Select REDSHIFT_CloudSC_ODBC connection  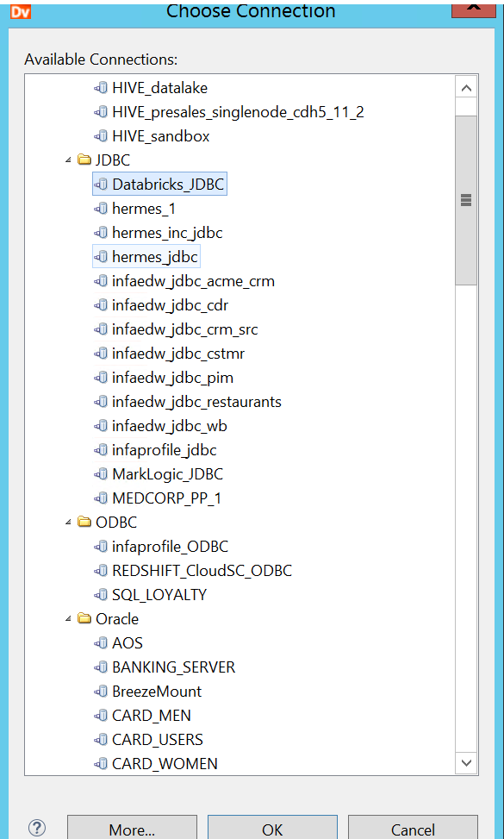[202, 570]
